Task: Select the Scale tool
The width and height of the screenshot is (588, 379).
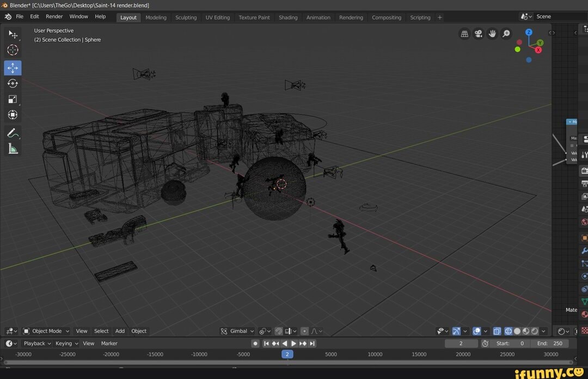Action: click(x=13, y=99)
